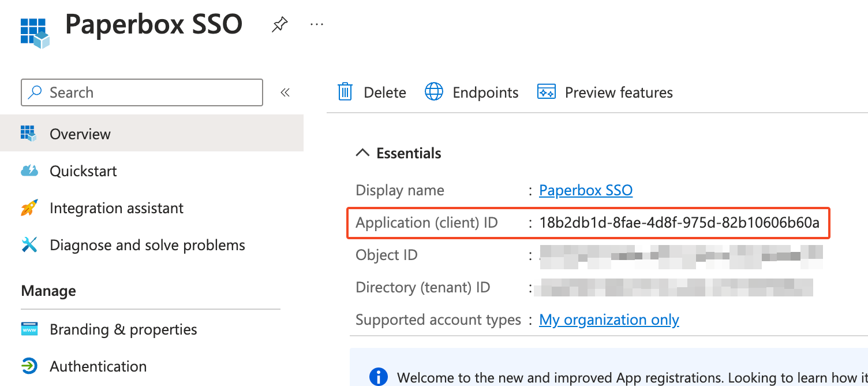
Task: Click the Authentication sidebar icon
Action: coord(30,366)
